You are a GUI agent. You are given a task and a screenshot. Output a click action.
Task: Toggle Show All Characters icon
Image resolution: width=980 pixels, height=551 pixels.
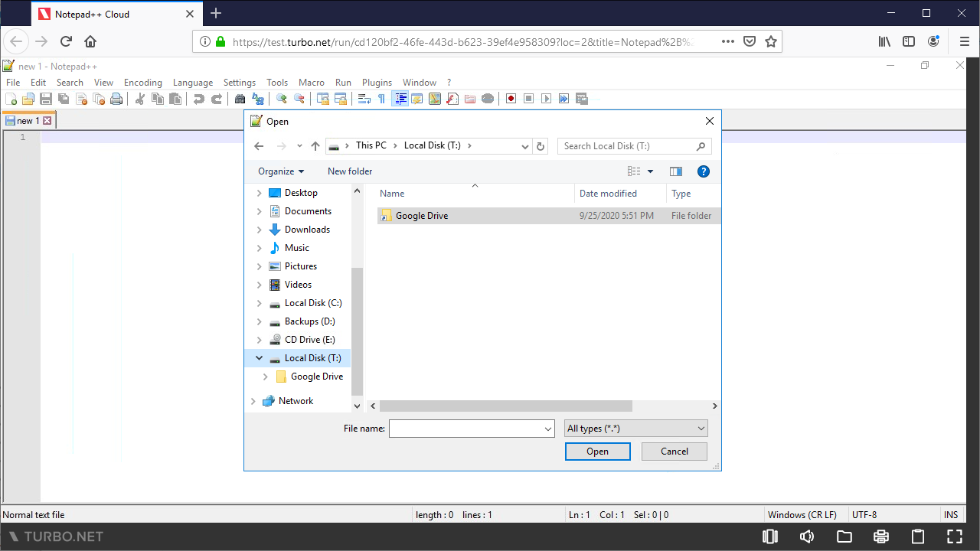381,98
